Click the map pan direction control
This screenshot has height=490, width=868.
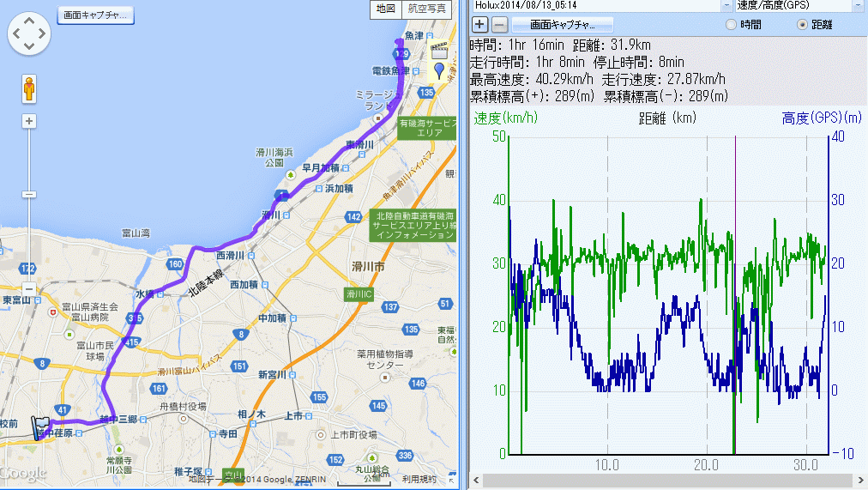tap(29, 34)
